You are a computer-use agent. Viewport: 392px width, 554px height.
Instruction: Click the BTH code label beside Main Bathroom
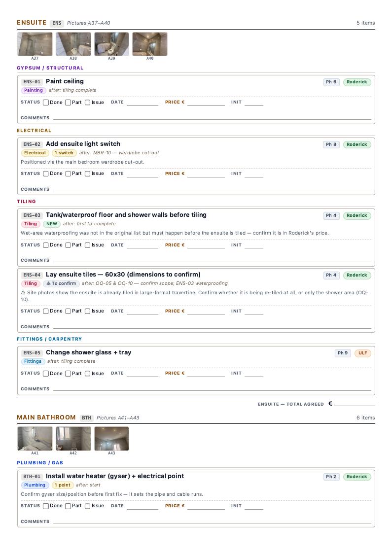click(86, 417)
